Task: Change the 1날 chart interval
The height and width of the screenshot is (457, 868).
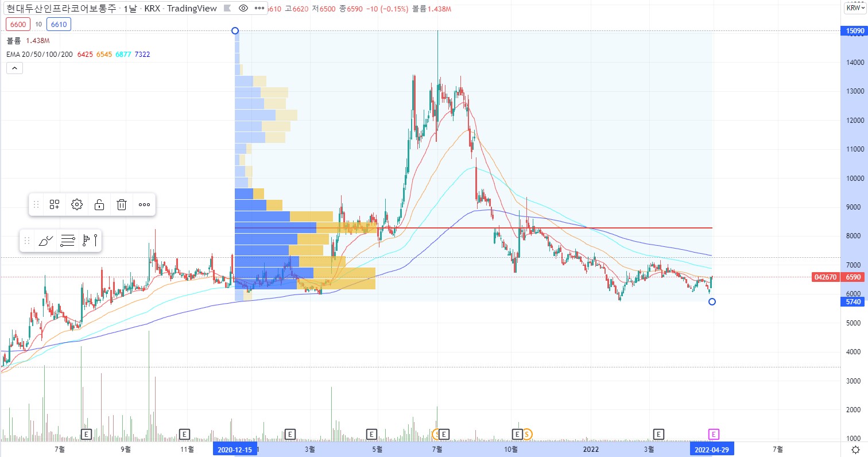Action: pos(130,9)
